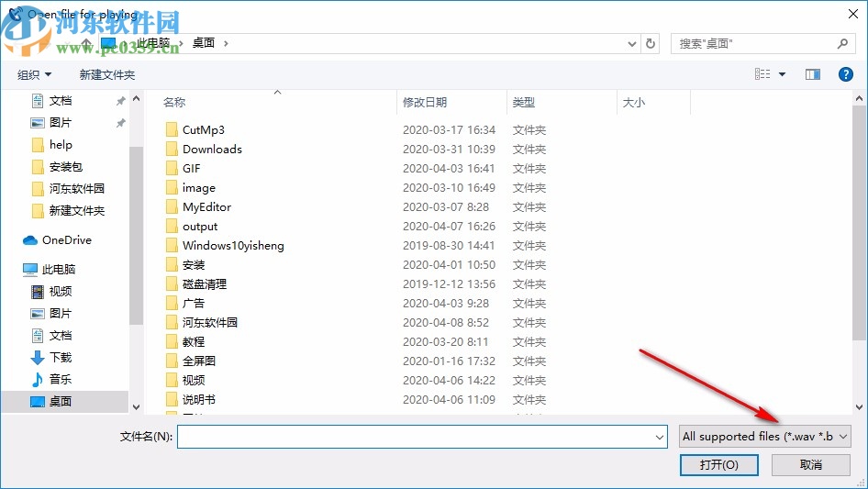
Task: Click the 桌面 breadcrumb in the address bar
Action: tap(203, 43)
